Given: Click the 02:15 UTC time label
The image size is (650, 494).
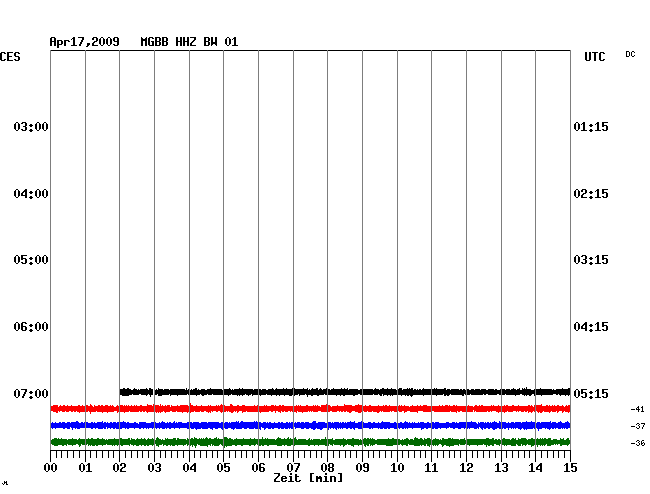Looking at the screenshot, I should click(x=591, y=194).
